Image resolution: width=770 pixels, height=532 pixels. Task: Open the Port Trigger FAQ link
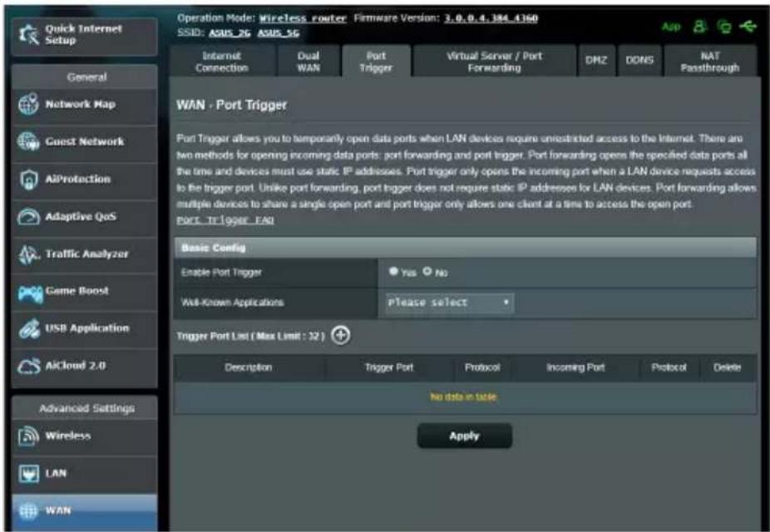point(225,220)
